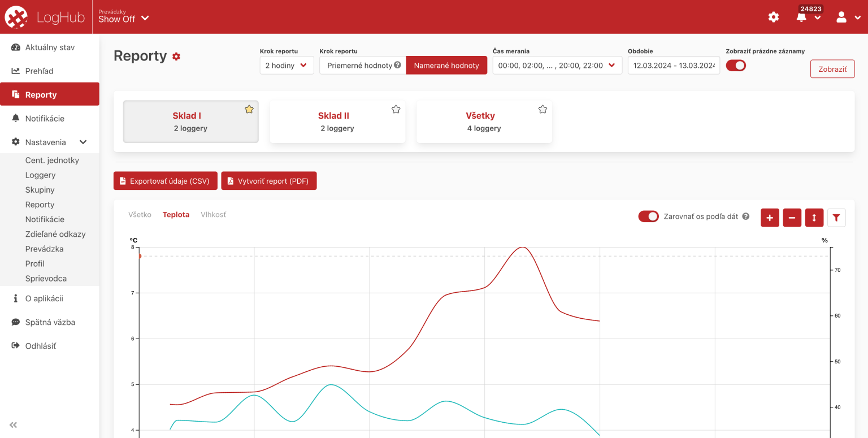Switch to the Vlhkosť chart tab
The image size is (868, 438).
point(213,215)
